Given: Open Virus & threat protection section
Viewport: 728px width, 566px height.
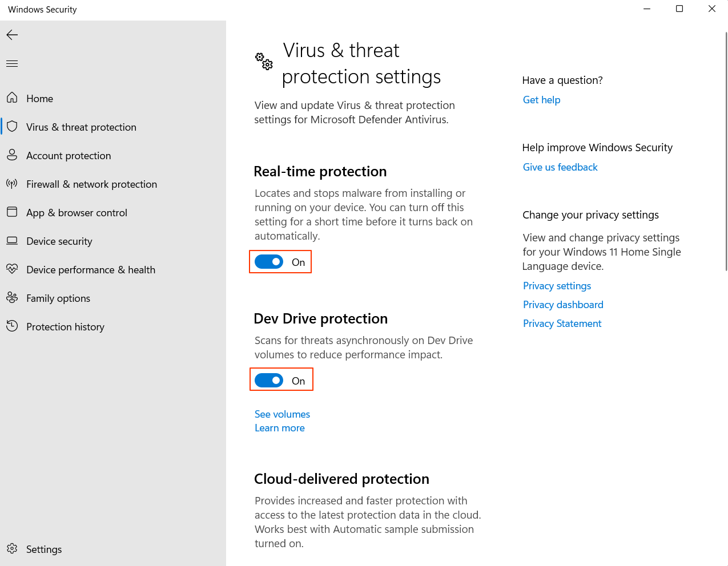Looking at the screenshot, I should pyautogui.click(x=81, y=127).
